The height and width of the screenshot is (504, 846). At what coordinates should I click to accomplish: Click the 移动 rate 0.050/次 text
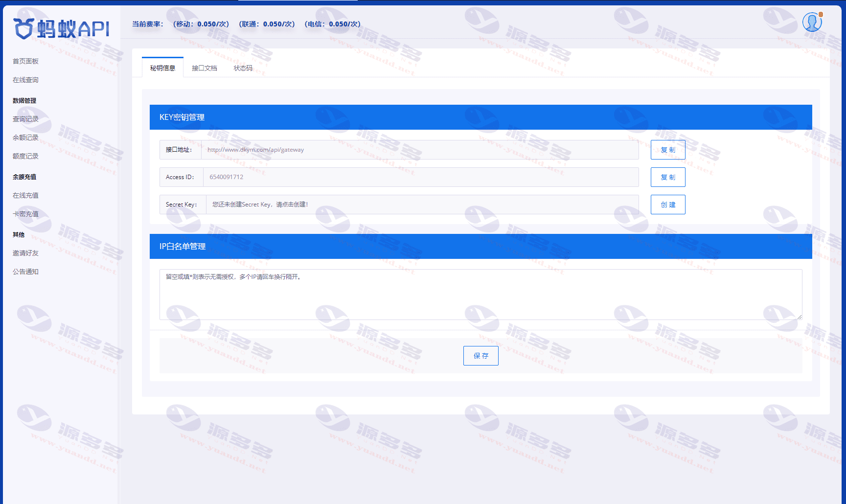(x=201, y=24)
